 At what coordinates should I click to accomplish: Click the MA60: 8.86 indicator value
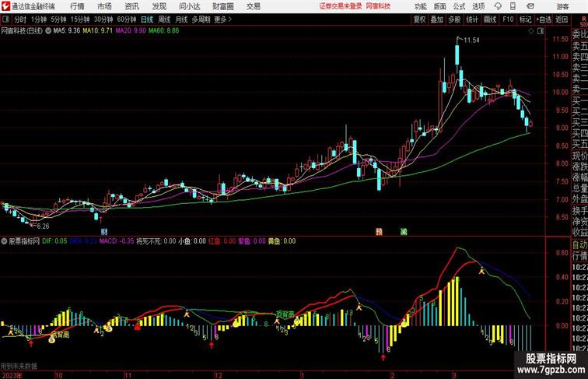coord(164,31)
